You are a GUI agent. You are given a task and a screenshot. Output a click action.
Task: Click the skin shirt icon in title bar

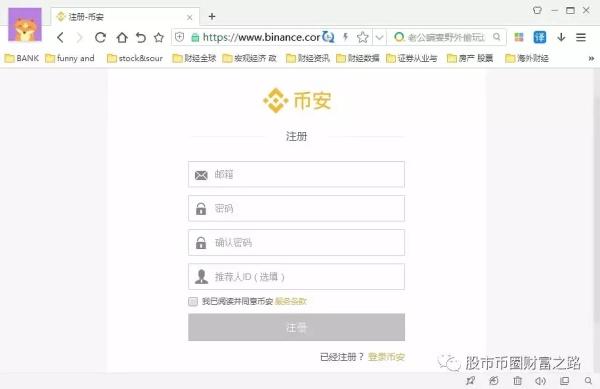click(x=537, y=10)
